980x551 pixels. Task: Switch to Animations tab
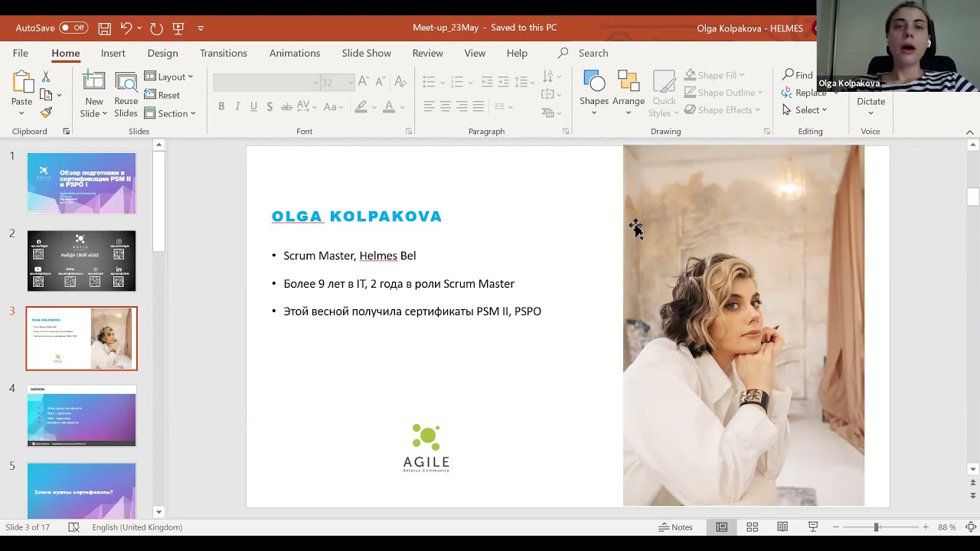click(x=295, y=53)
